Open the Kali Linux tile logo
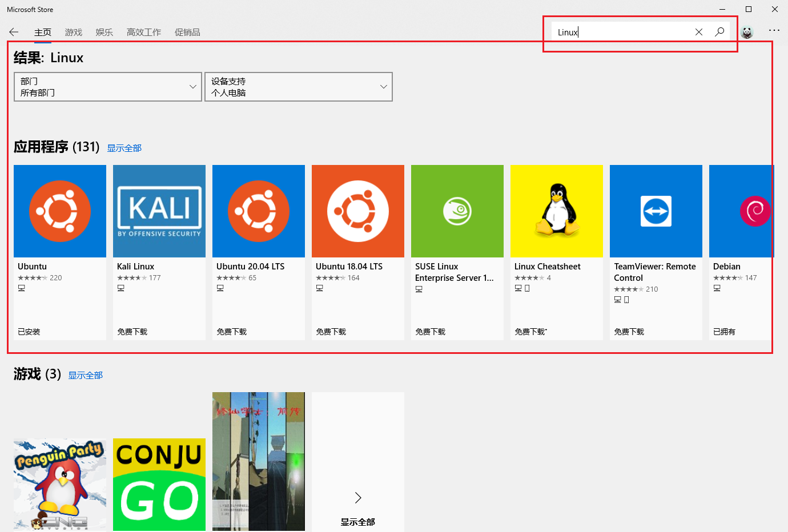The width and height of the screenshot is (788, 532). (159, 211)
